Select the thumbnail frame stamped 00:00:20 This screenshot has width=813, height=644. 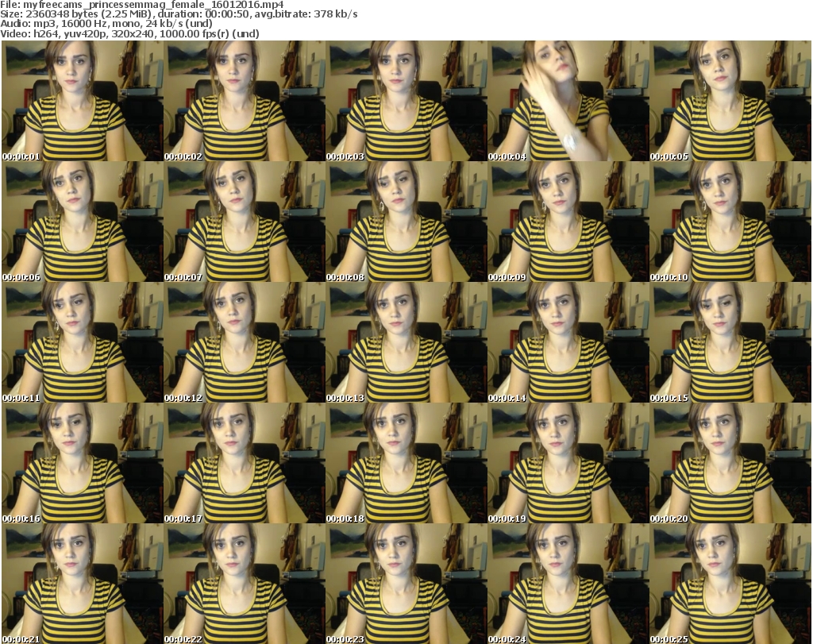pyautogui.click(x=730, y=464)
